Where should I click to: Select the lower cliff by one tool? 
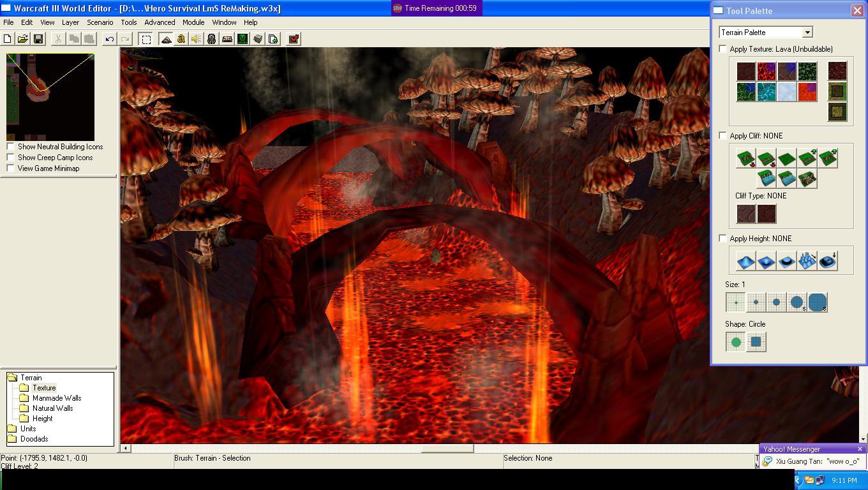(766, 158)
